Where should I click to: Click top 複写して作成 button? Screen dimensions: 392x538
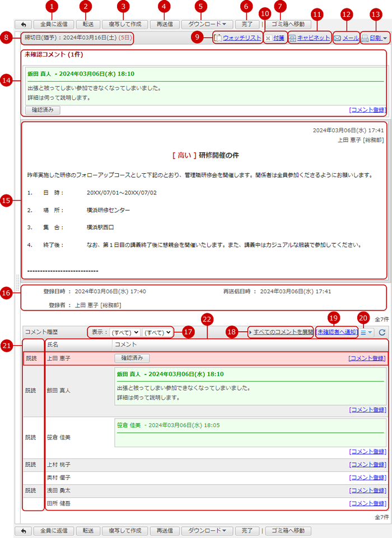tap(125, 24)
